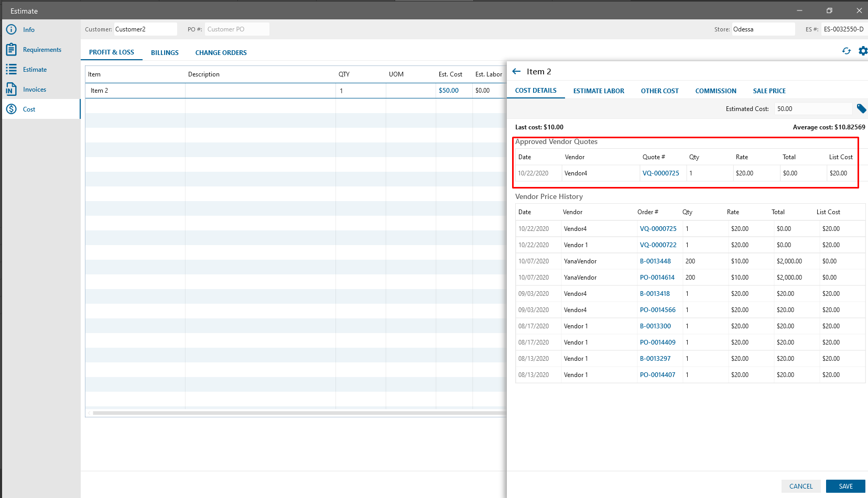Viewport: 868px width, 498px height.
Task: Switch to the Estimate Labor tab
Action: click(x=599, y=91)
